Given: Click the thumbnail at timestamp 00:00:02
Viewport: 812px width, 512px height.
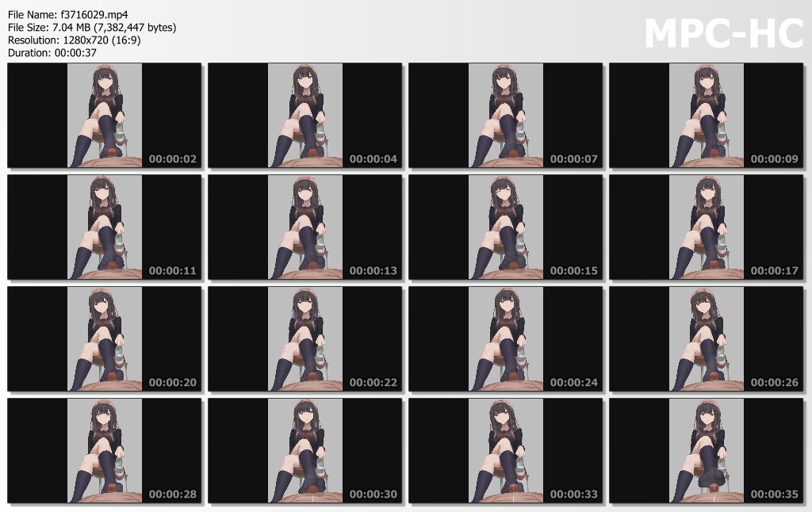Looking at the screenshot, I should [105, 116].
